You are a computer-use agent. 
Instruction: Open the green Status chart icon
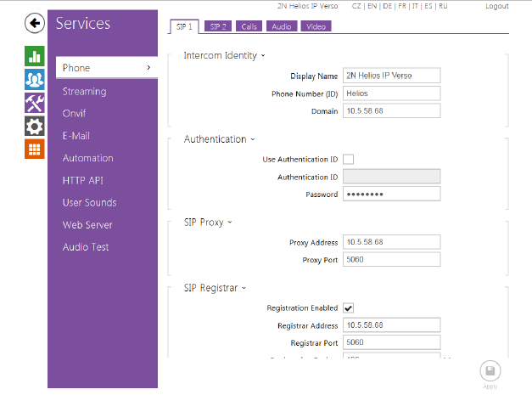pos(34,57)
